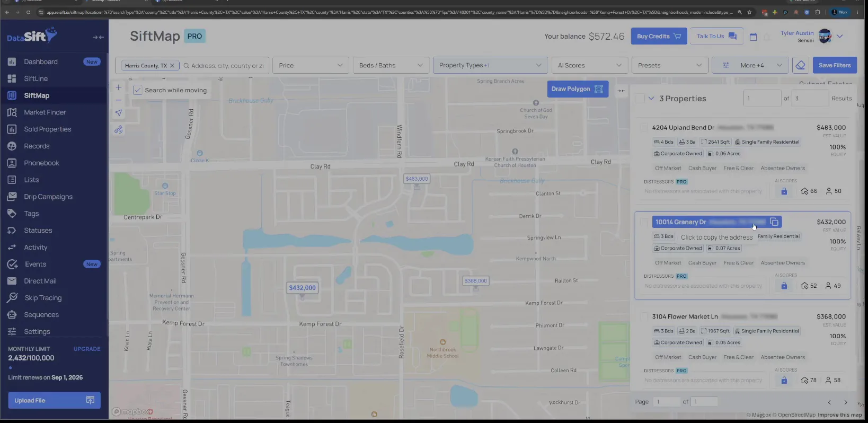Screen dimensions: 868x423
Task: Check the 4204 Upland Bend Dr property
Action: pos(644,128)
